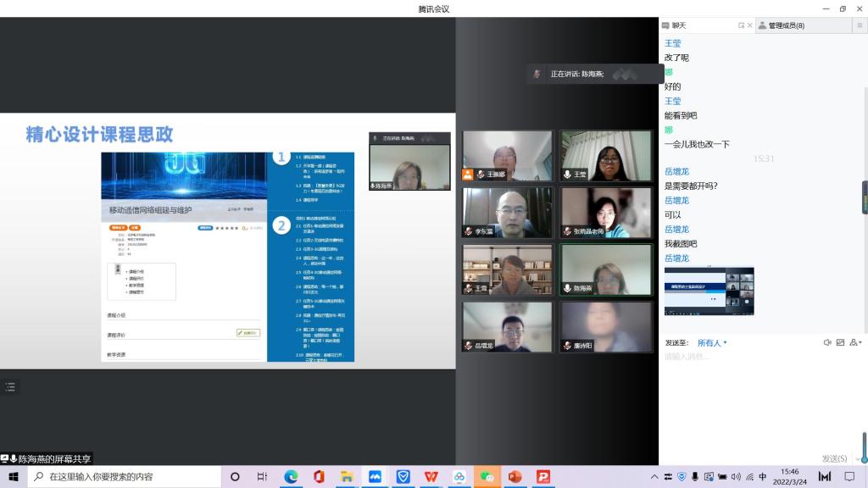Open PowerPoint from the taskbar
This screenshot has height=488, width=868.
coord(515,477)
